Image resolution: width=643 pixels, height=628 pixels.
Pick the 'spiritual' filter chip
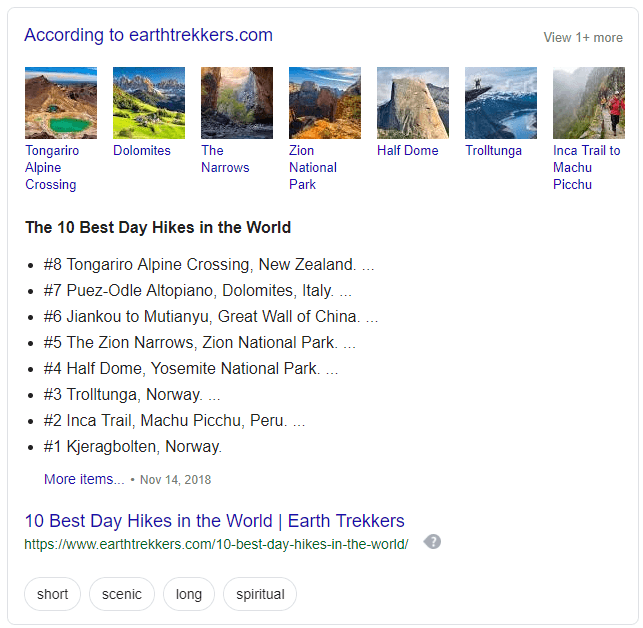260,594
